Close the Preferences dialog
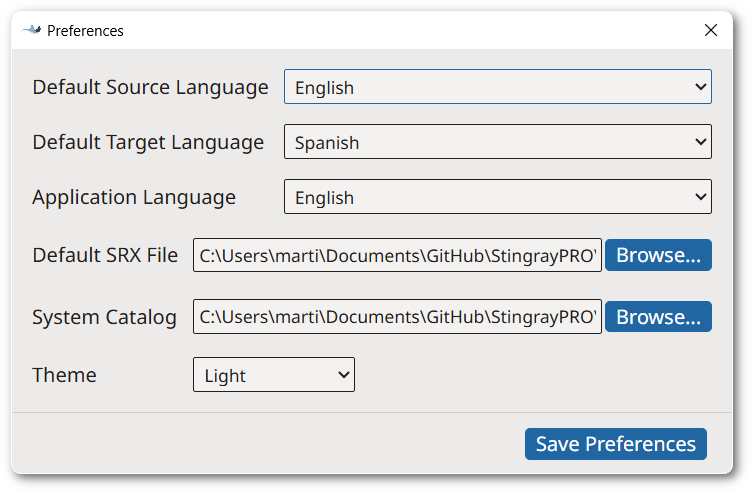Screen dimensions: 752x493 point(711,30)
